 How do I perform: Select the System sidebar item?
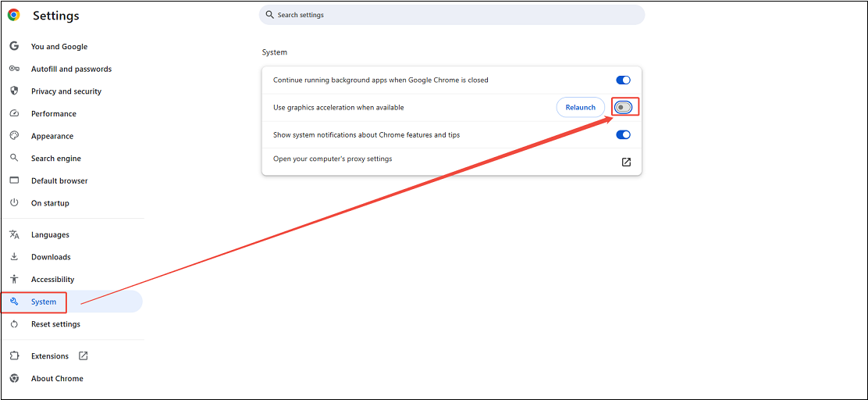[x=72, y=302]
